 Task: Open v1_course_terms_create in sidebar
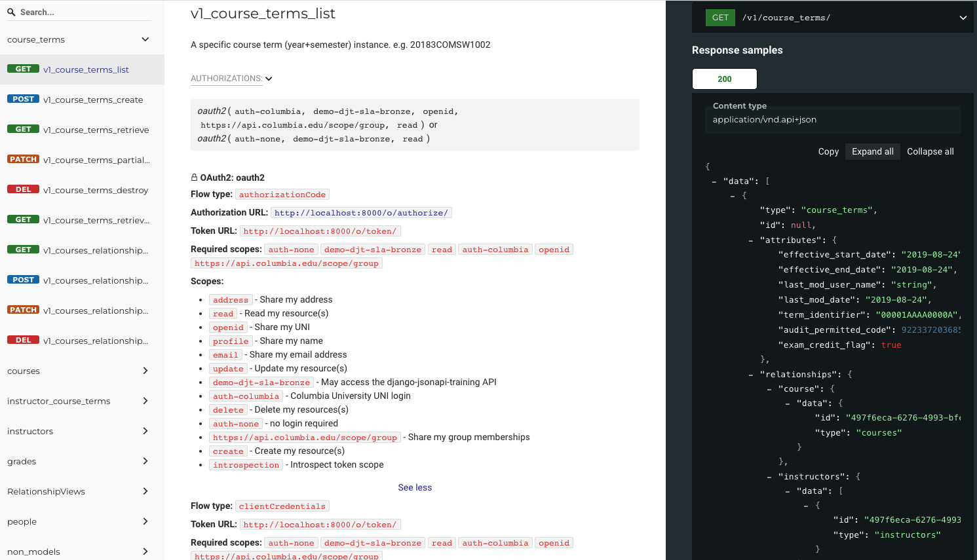click(x=82, y=100)
